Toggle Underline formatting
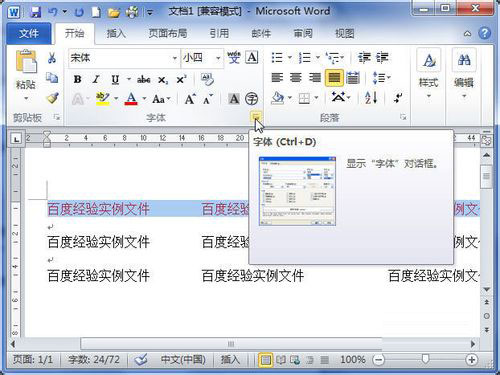 point(115,80)
